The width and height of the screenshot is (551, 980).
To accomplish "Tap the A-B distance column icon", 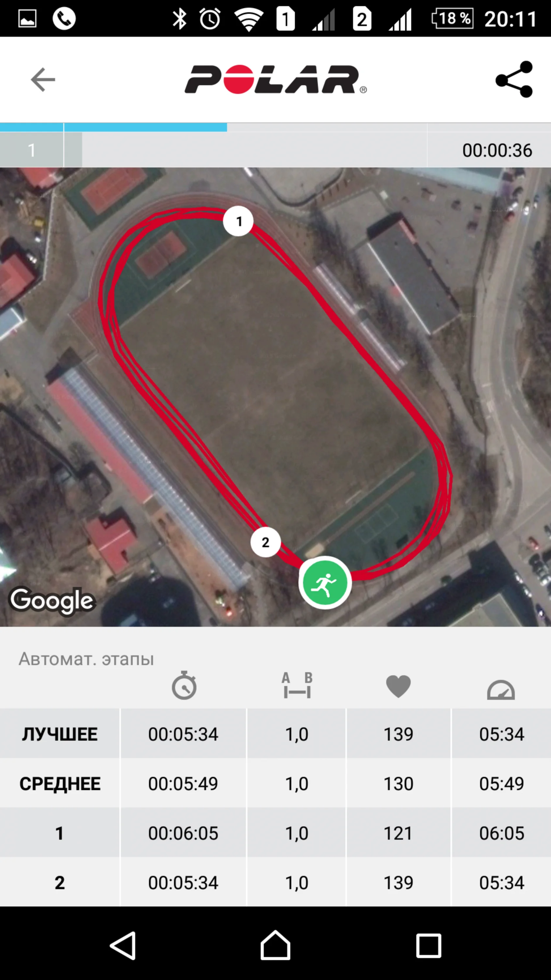I will [x=297, y=685].
